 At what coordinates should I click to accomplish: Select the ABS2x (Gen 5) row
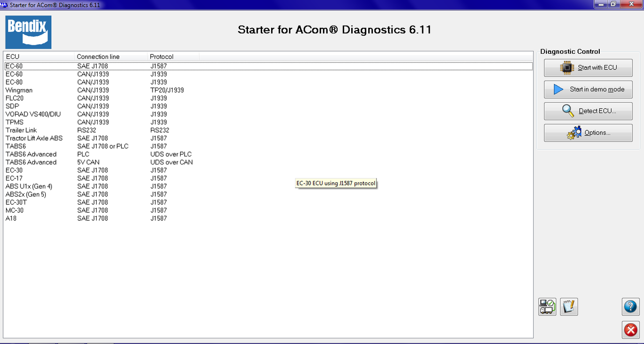pyautogui.click(x=268, y=195)
